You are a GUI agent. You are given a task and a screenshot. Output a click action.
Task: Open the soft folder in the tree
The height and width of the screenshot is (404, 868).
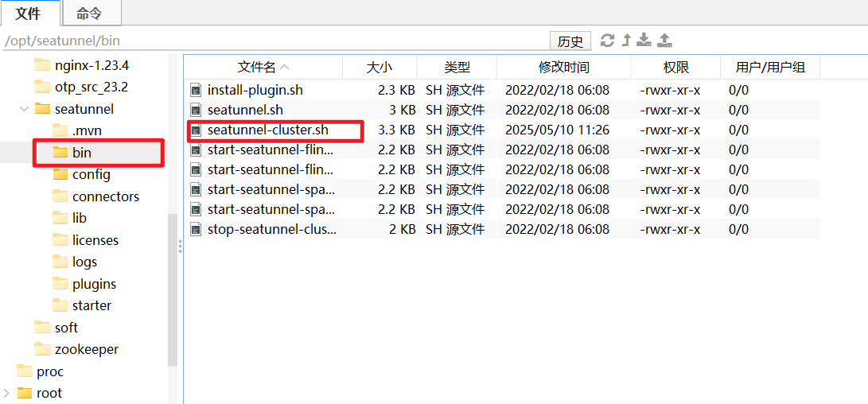pyautogui.click(x=66, y=328)
